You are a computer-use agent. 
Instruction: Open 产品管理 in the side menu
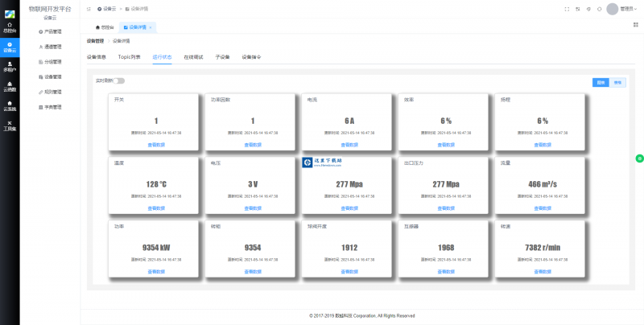click(53, 31)
